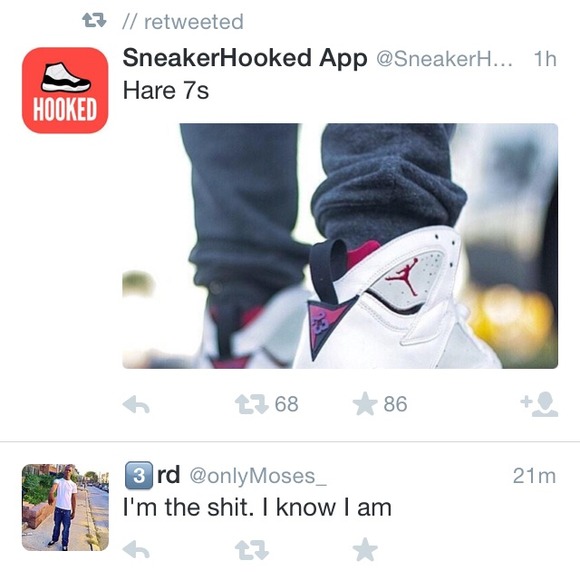The image size is (580, 580).
Task: Open SneakerHooked App red Hooked avatar
Action: (x=65, y=90)
